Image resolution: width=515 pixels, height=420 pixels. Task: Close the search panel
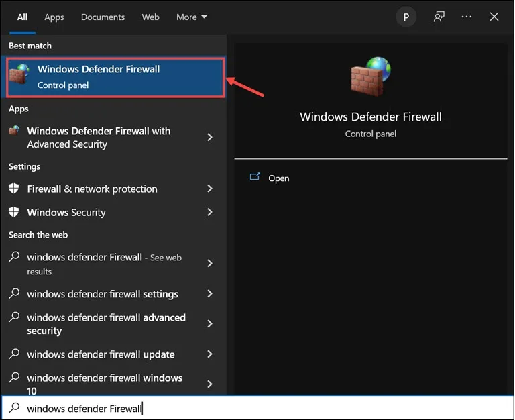[494, 17]
